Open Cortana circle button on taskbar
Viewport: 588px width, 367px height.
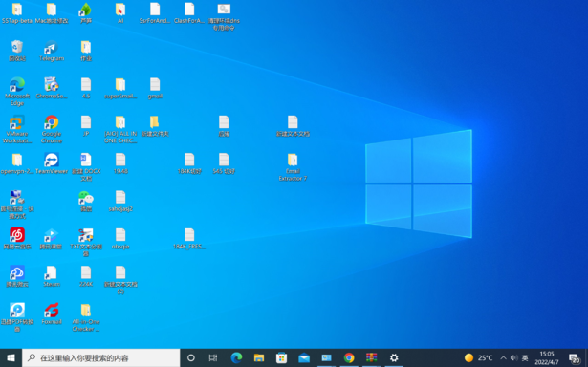pyautogui.click(x=191, y=358)
